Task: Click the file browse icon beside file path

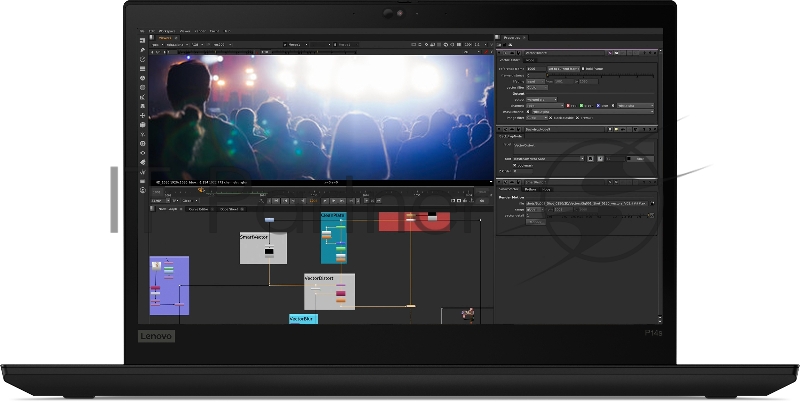Action: [x=653, y=203]
